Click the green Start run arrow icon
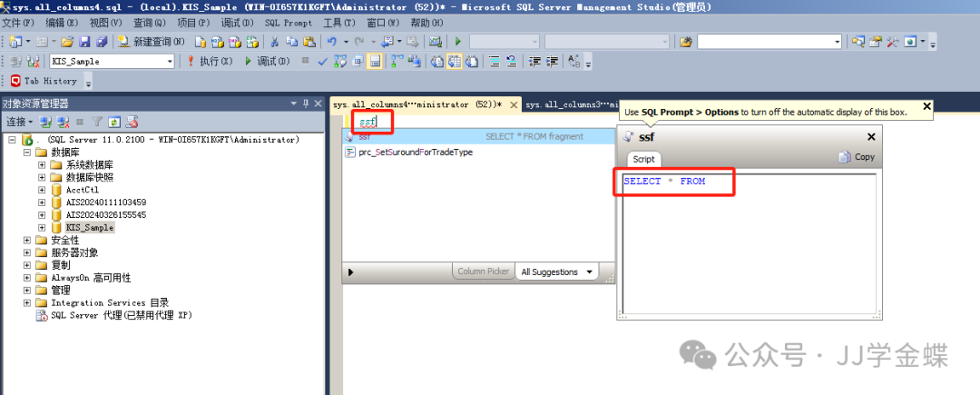The image size is (980, 395). (458, 42)
